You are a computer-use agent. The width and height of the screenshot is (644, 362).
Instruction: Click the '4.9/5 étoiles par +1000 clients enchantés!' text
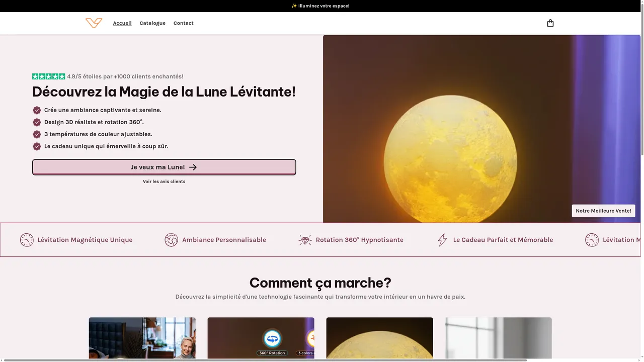tap(125, 76)
